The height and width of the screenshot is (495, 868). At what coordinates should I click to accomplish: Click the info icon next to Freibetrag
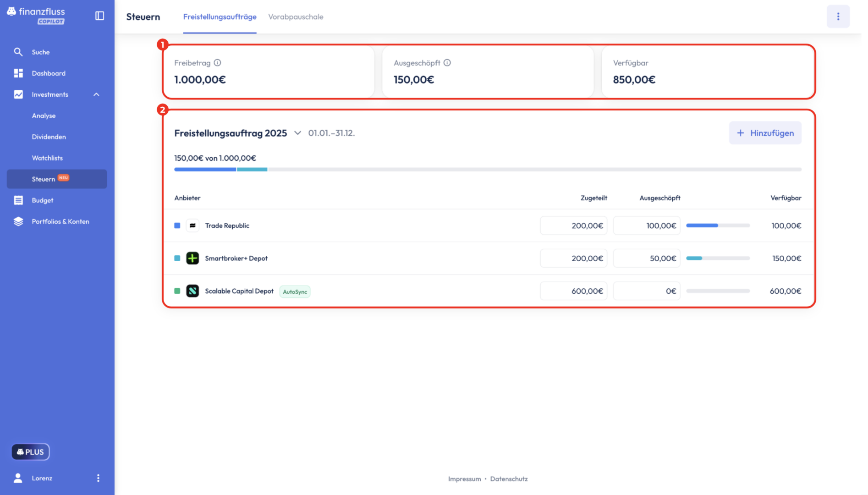tap(218, 63)
